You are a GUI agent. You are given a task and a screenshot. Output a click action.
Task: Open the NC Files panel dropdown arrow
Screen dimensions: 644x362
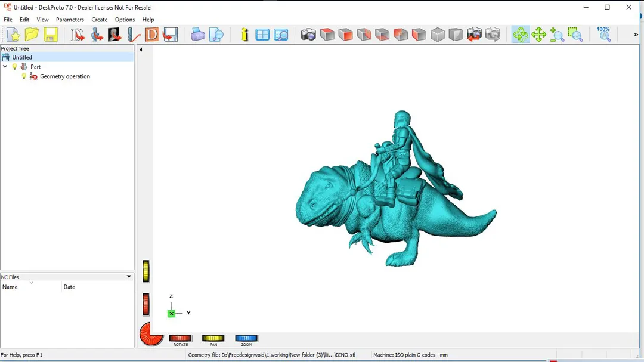tap(129, 277)
